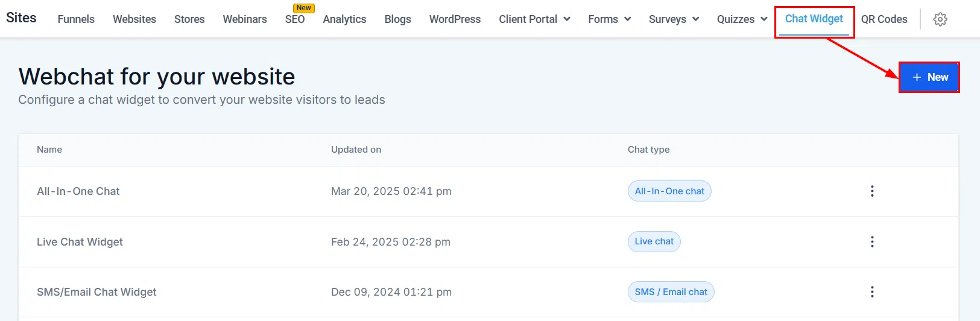
Task: Click the SMS/Email Chat Widget name
Action: [96, 292]
